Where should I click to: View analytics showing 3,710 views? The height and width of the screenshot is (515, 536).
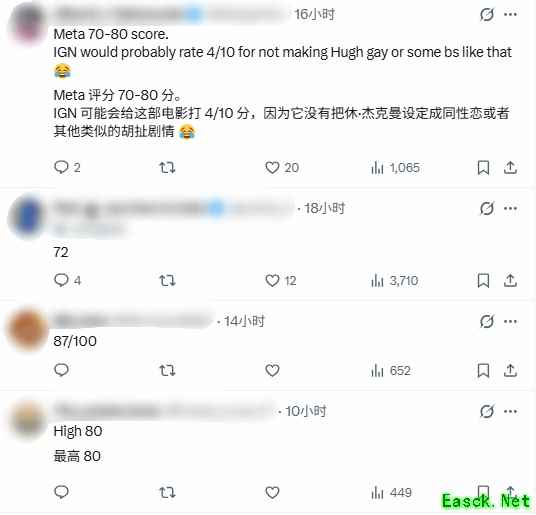coord(394,281)
